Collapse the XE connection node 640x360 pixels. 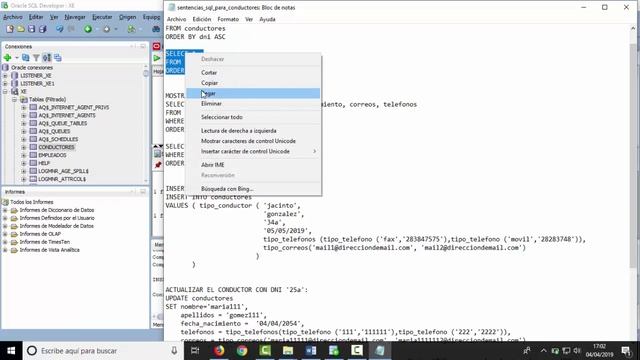tap(5, 91)
